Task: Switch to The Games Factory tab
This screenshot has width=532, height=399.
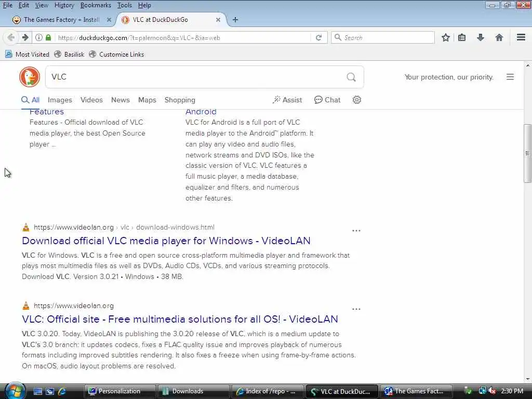Action: tap(61, 20)
